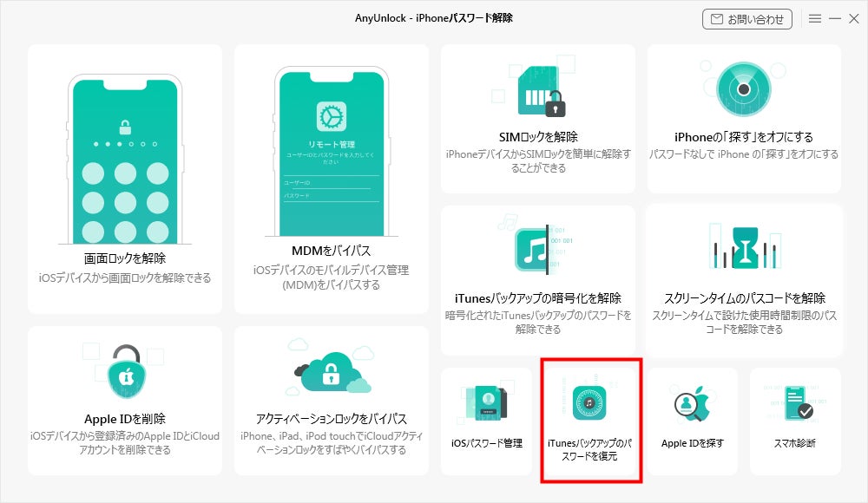The width and height of the screenshot is (868, 503).
Task: Open iTunesバックアップのパスワードを復元 label
Action: click(x=589, y=450)
